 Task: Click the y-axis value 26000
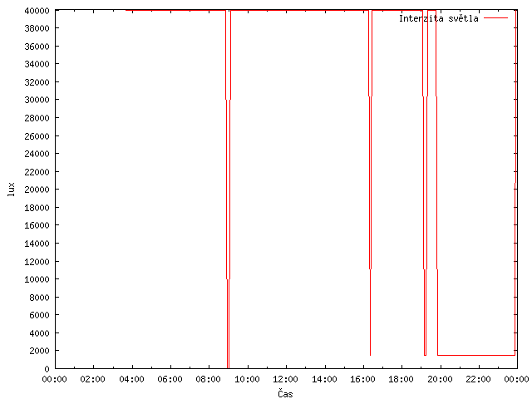tap(37, 136)
